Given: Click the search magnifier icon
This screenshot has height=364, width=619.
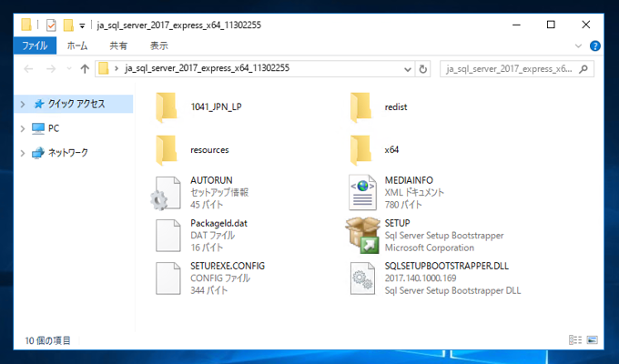Looking at the screenshot, I should point(583,69).
